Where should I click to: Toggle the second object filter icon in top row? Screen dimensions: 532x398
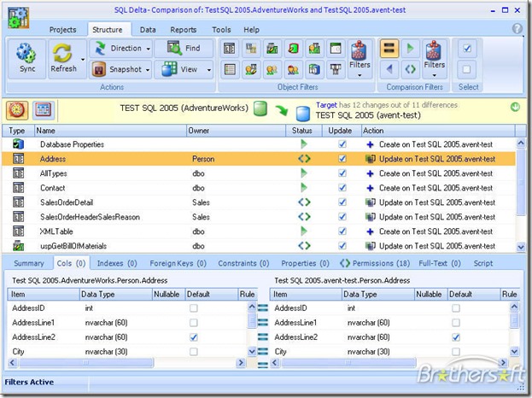coord(251,49)
